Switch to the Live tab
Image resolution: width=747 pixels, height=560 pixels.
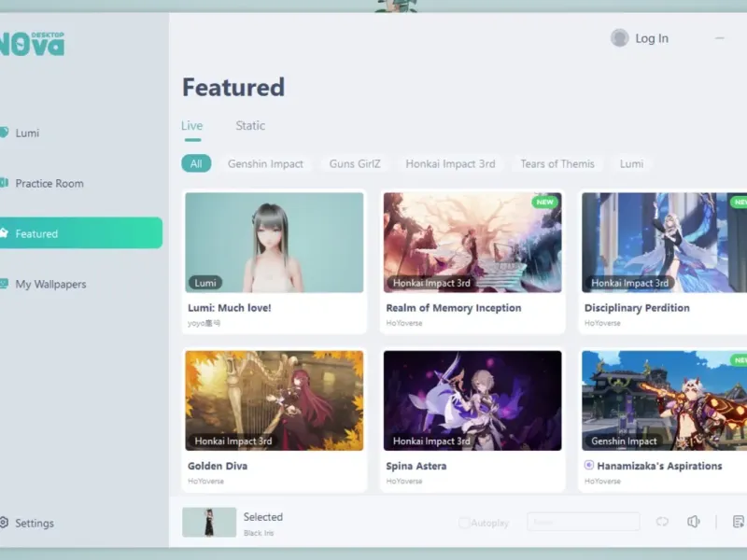pos(192,126)
